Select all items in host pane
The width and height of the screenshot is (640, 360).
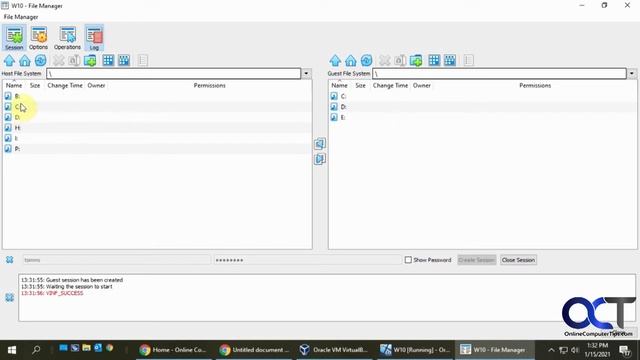[108, 60]
